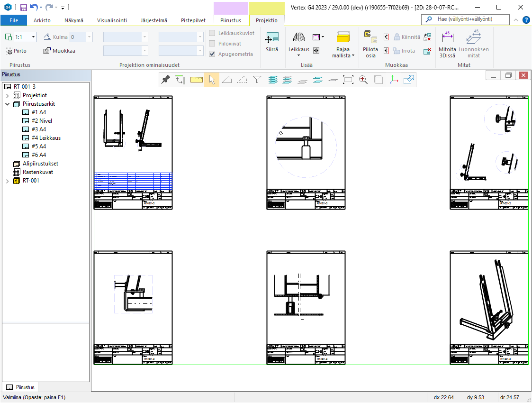
Task: Click the Mitoita 3D:ssä dimension icon
Action: (447, 38)
